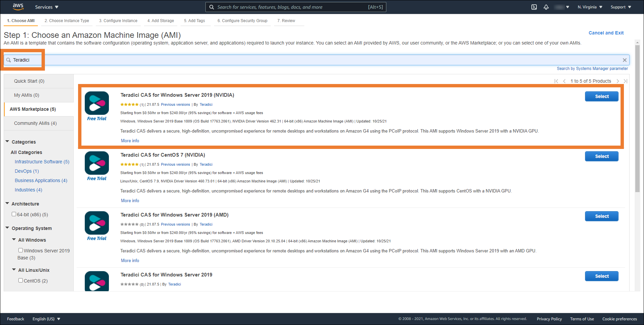Select Teradici CAS for Windows Server 2019 (NVIDIA)
Screen dimensions: 644x325
click(x=602, y=96)
